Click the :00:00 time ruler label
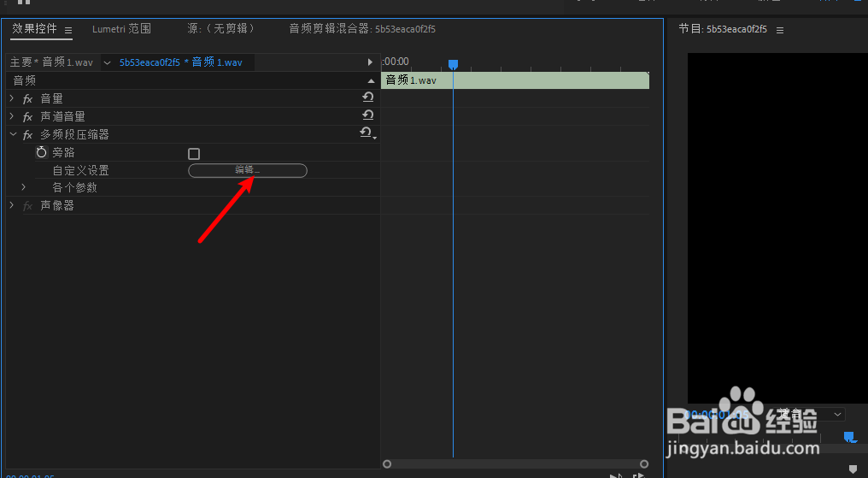868x478 pixels. [396, 62]
